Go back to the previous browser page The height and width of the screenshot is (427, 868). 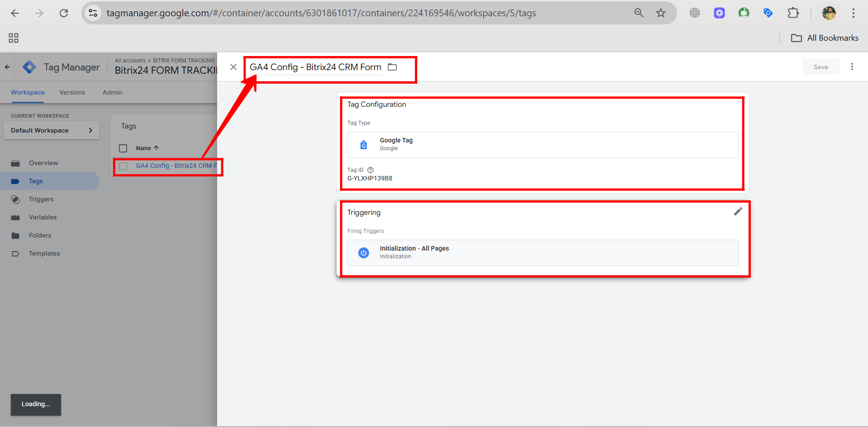[x=15, y=13]
